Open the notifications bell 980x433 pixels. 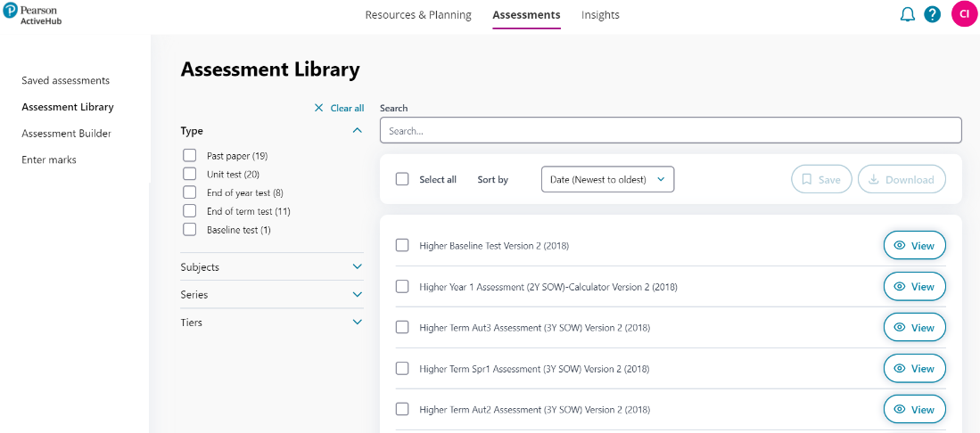(x=907, y=15)
